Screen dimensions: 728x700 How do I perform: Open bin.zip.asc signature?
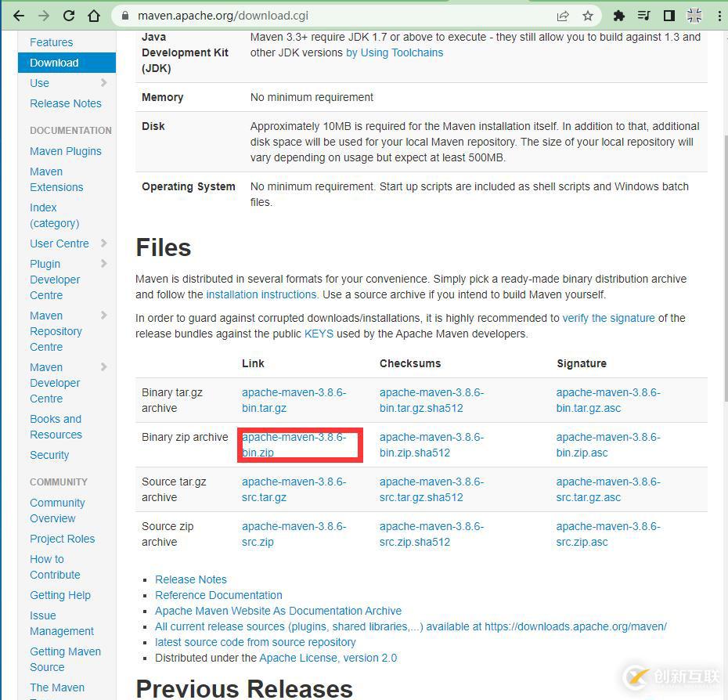point(608,445)
